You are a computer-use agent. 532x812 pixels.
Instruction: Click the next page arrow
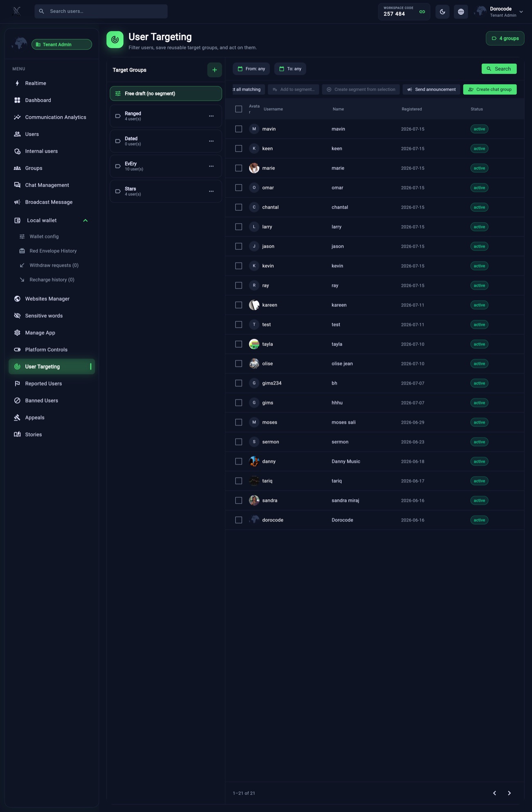point(509,793)
